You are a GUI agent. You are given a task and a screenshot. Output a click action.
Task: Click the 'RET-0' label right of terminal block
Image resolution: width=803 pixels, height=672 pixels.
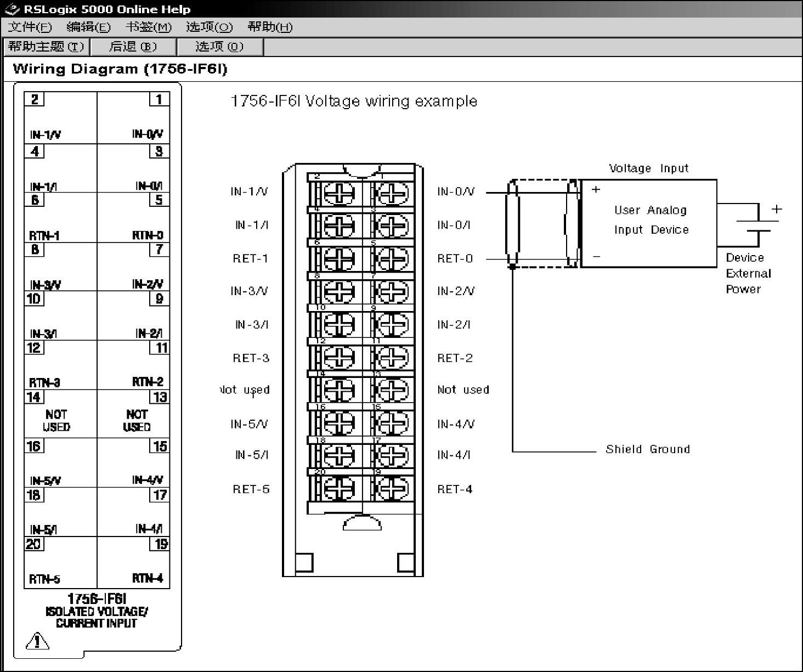pyautogui.click(x=455, y=258)
